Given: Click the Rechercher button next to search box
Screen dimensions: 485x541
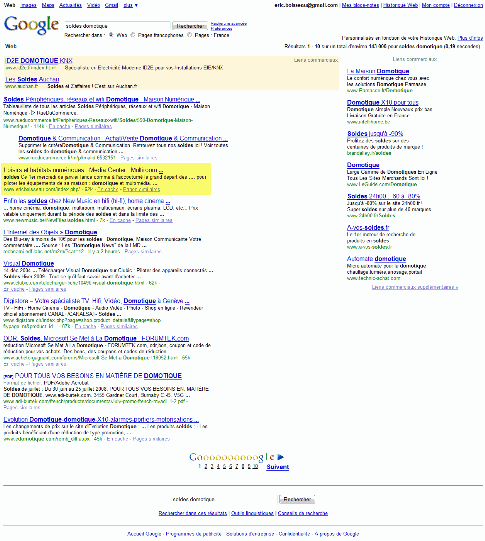Looking at the screenshot, I should 190,26.
